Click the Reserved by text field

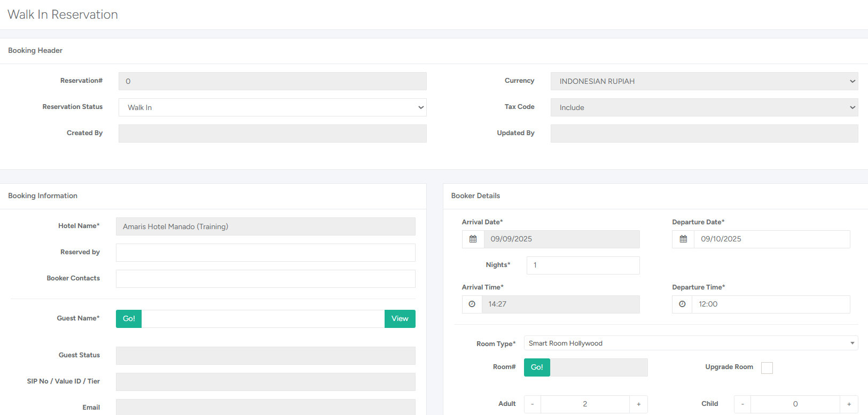[x=265, y=253]
